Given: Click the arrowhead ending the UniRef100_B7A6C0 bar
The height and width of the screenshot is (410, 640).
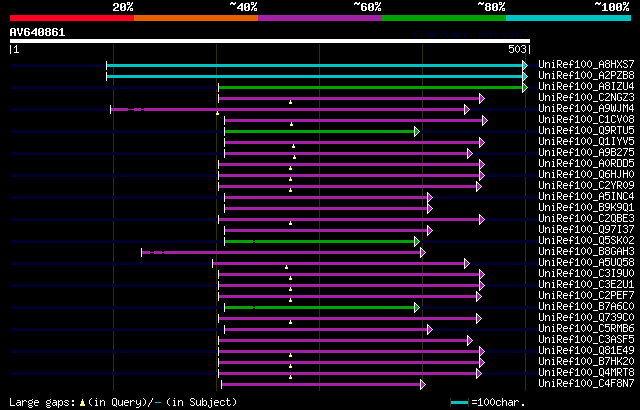Looking at the screenshot, I should 417,308.
